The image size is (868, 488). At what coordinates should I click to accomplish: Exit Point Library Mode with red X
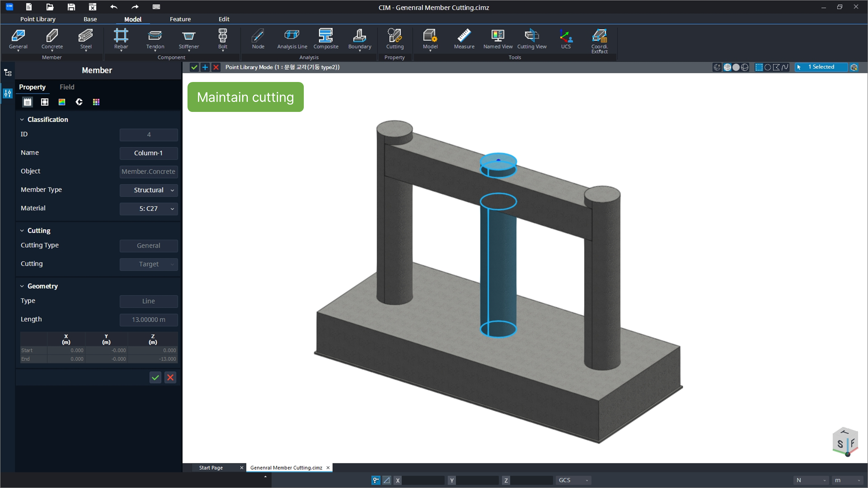click(216, 67)
